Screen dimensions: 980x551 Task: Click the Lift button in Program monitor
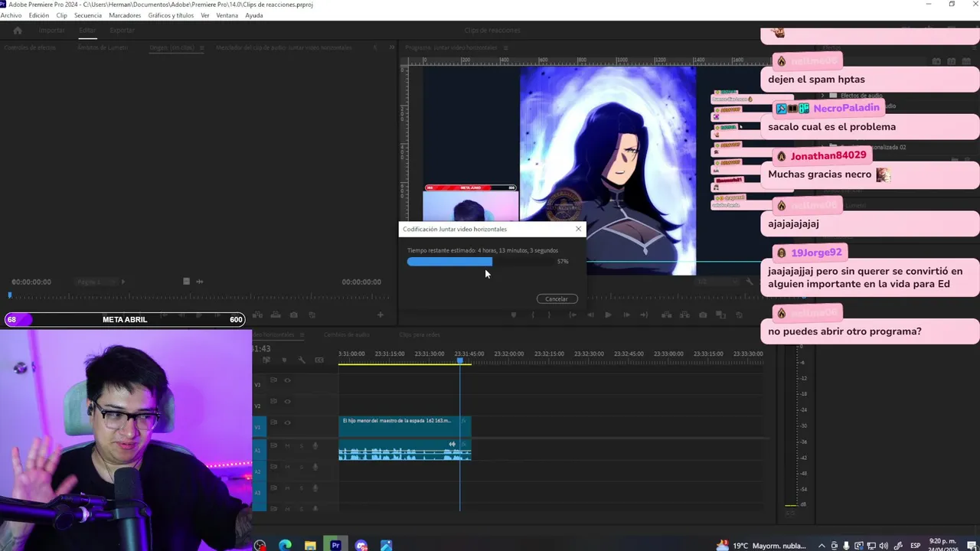[x=667, y=315]
